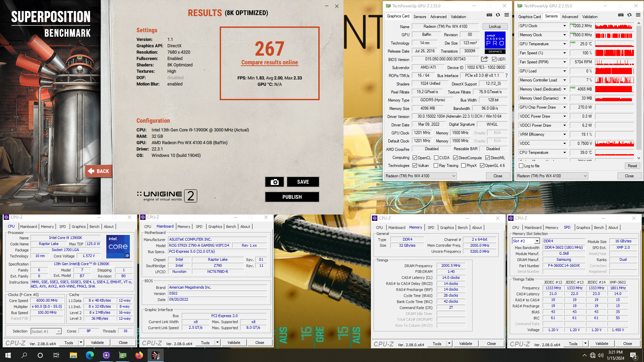
Task: Open SPD tab in CPU-Z Mainboard window
Action: (199, 227)
